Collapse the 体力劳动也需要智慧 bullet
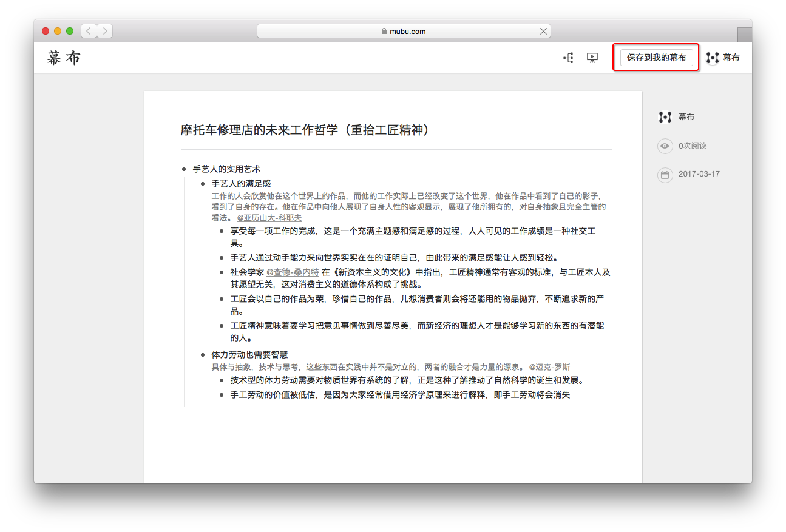 pos(203,355)
